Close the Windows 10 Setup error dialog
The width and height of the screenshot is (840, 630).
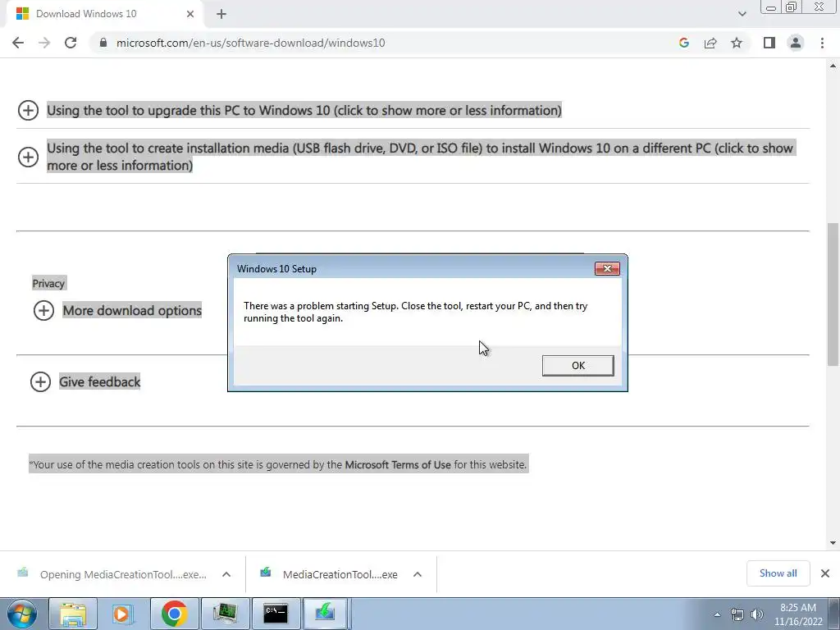click(x=607, y=268)
